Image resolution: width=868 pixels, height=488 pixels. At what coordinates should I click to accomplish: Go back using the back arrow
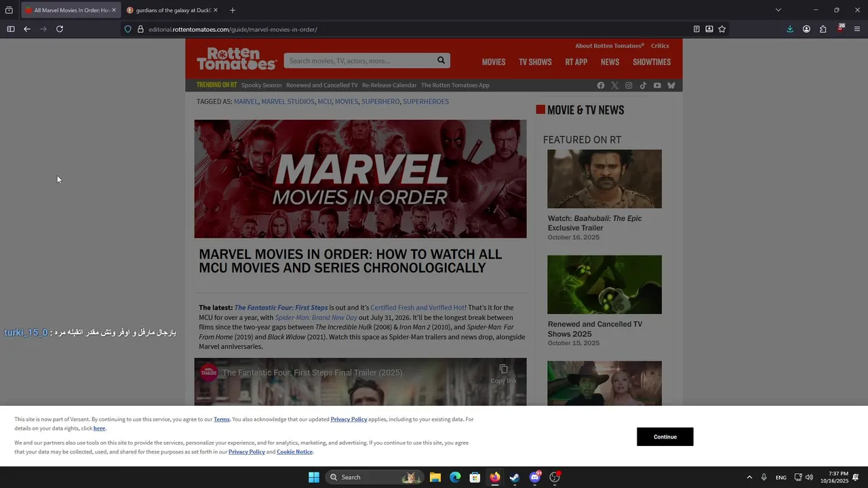point(27,29)
